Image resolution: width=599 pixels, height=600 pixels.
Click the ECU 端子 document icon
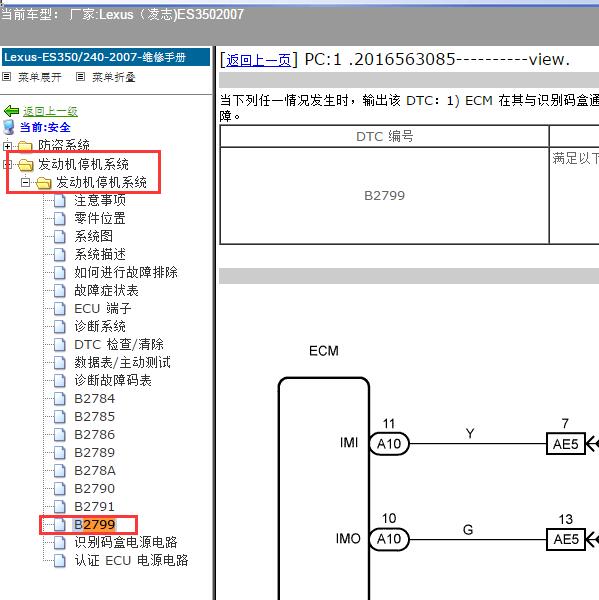(60, 308)
